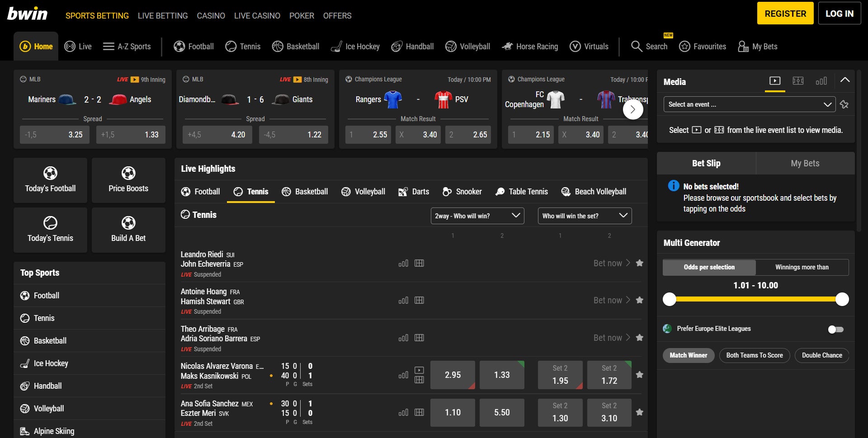
Task: Open Bet now for Antoine Hoang match
Action: click(612, 300)
